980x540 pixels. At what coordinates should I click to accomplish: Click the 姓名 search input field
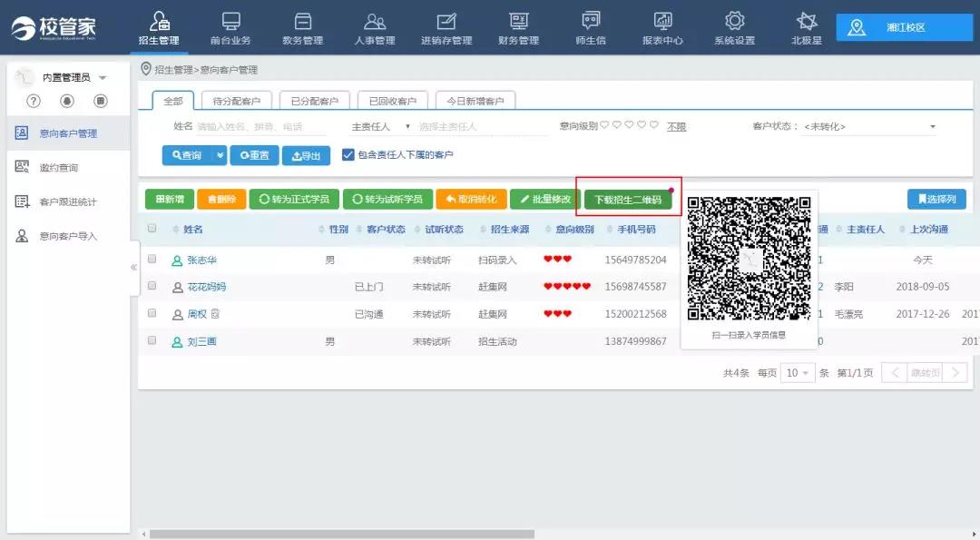pos(261,127)
